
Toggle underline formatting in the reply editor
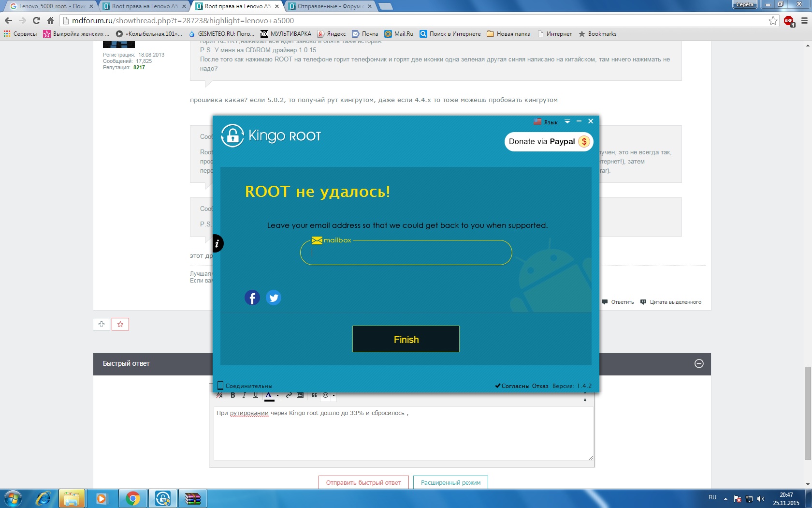click(x=256, y=395)
